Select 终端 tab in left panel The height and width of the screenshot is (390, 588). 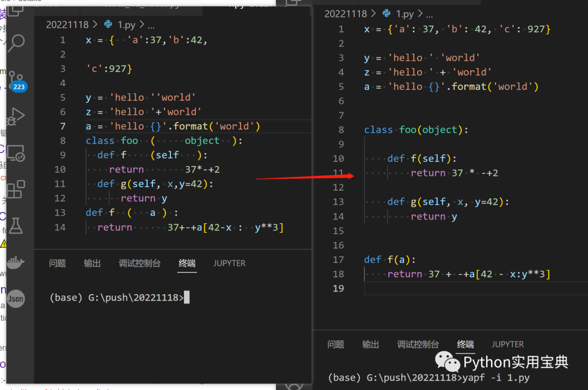coord(187,263)
